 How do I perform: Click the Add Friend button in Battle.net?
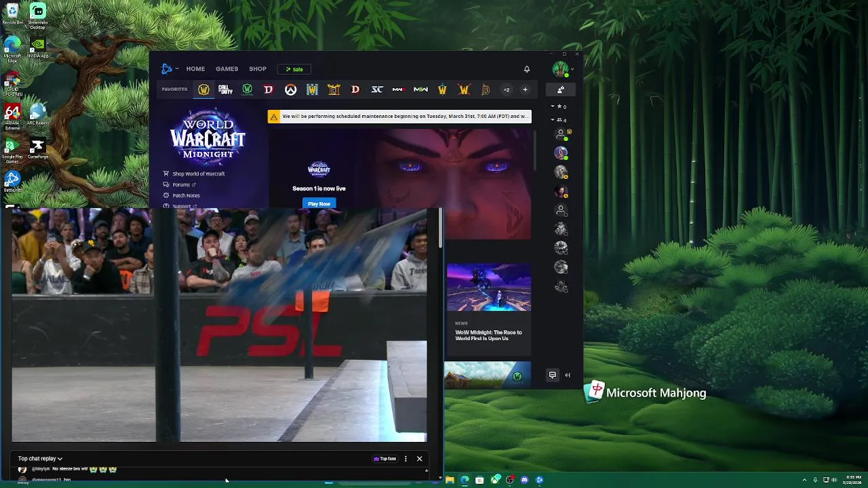[x=561, y=89]
